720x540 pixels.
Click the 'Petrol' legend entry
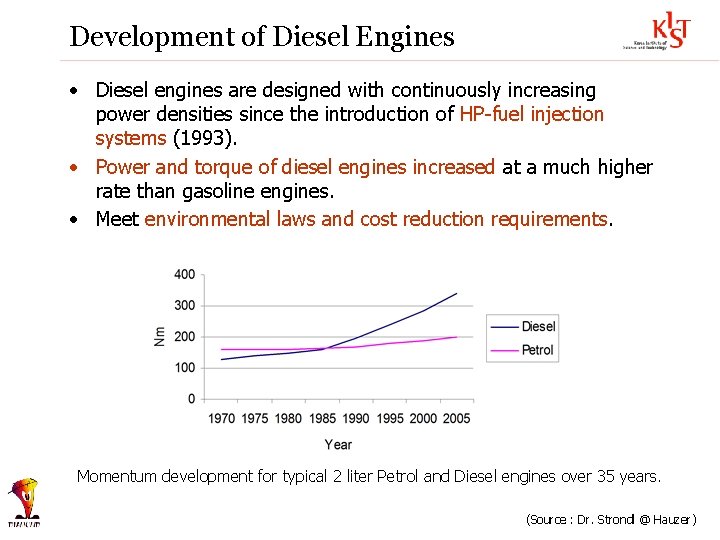coord(522,350)
